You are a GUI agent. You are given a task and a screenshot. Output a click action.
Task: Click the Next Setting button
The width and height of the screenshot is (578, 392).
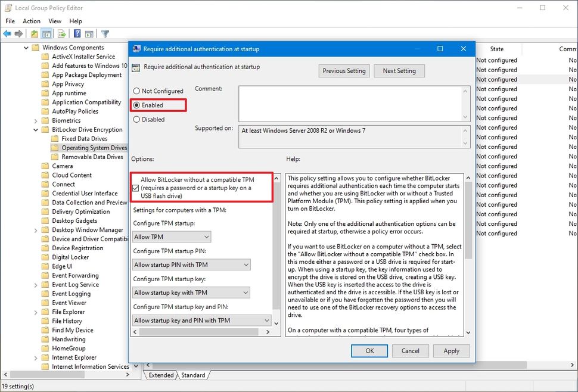click(399, 70)
